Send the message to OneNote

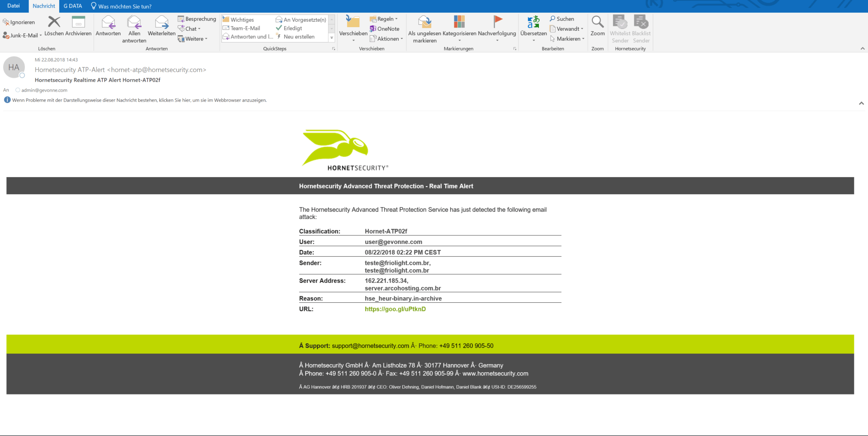(385, 29)
